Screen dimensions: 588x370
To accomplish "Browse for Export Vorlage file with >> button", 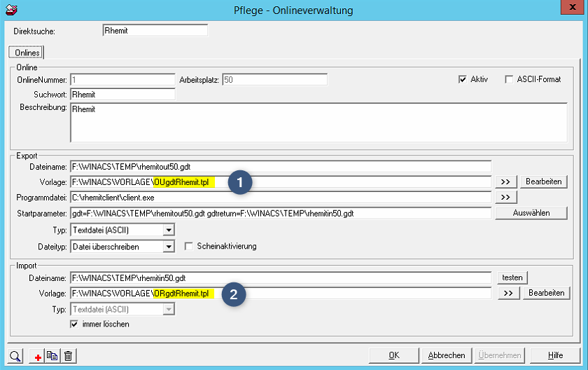I will pyautogui.click(x=506, y=181).
